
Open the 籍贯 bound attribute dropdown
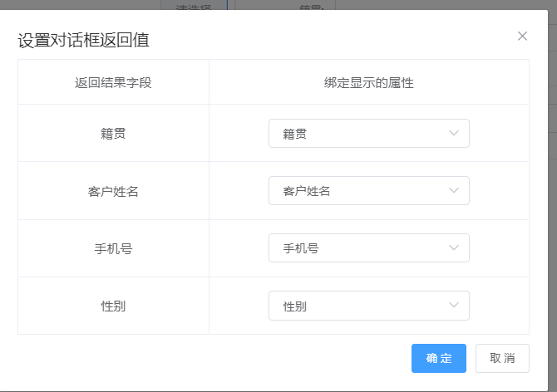pos(368,133)
